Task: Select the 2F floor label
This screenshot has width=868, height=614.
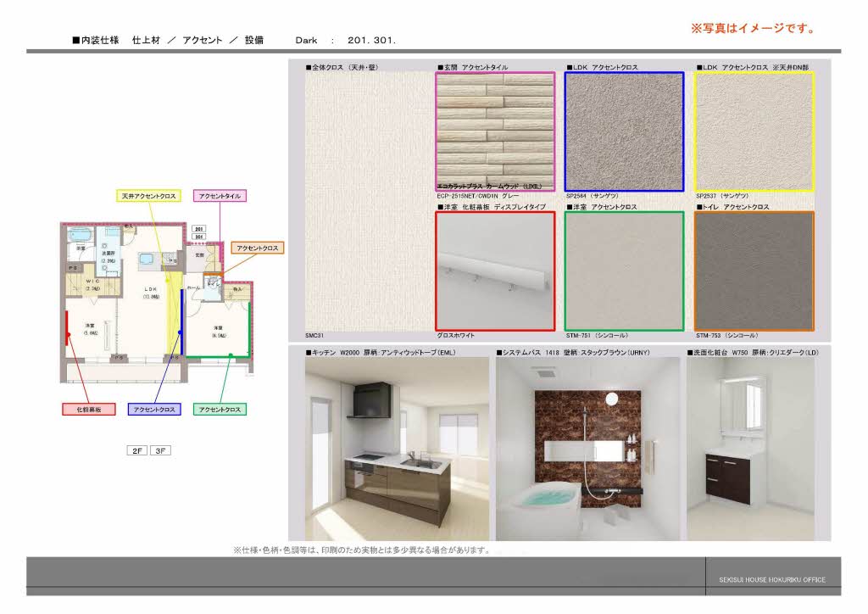Action: [x=136, y=451]
